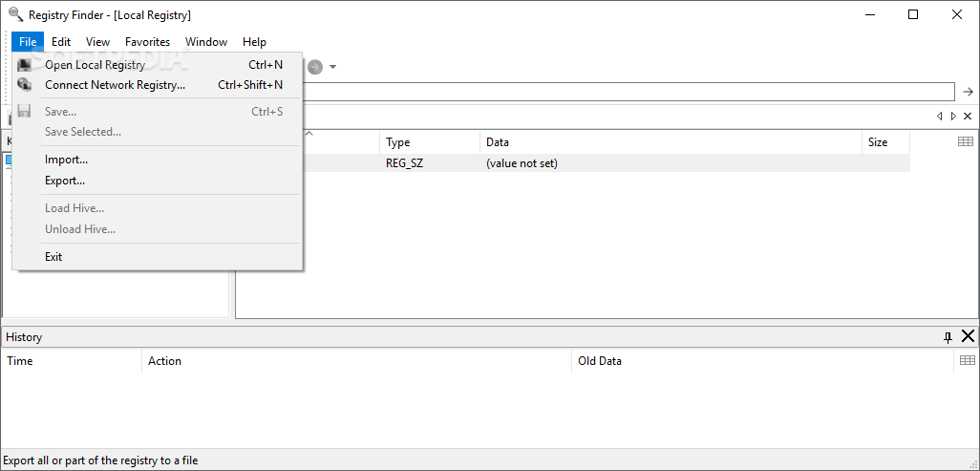
Task: Pin the History panel
Action: (x=948, y=337)
